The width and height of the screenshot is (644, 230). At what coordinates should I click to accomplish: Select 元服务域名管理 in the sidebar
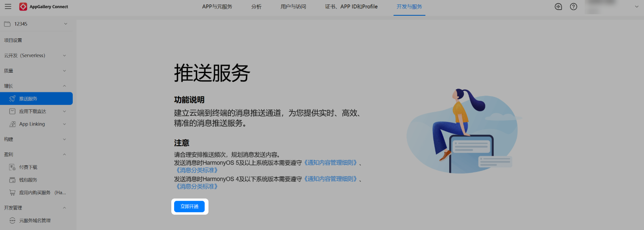[35, 220]
